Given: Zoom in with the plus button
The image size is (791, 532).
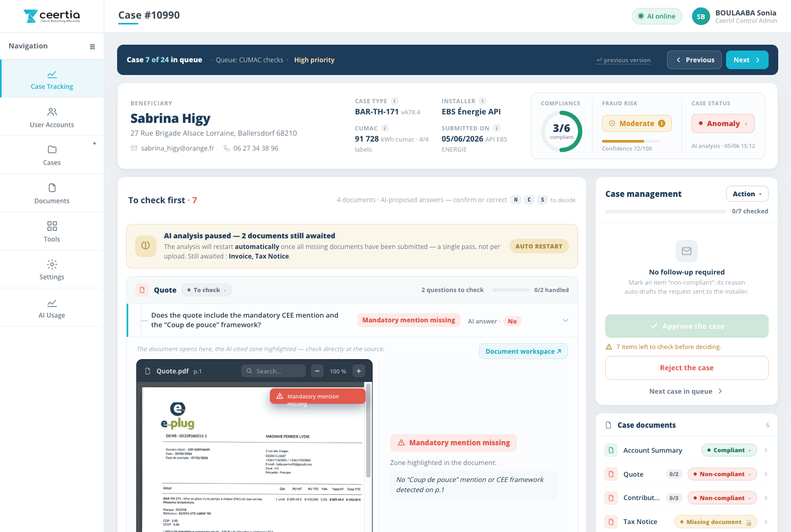Looking at the screenshot, I should [359, 371].
